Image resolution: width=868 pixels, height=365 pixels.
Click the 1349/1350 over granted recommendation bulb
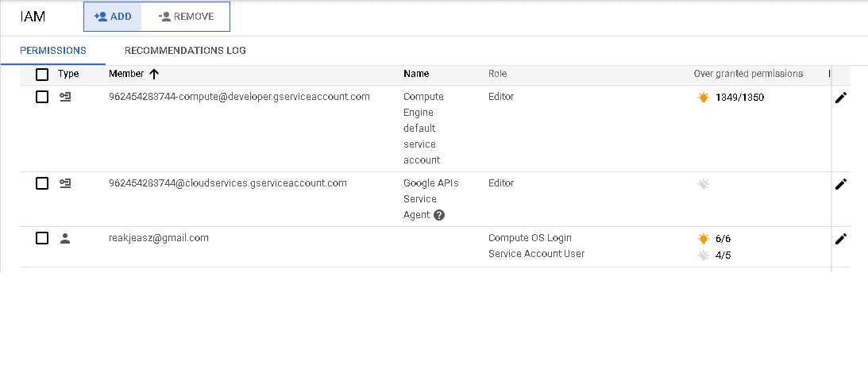[x=703, y=98]
